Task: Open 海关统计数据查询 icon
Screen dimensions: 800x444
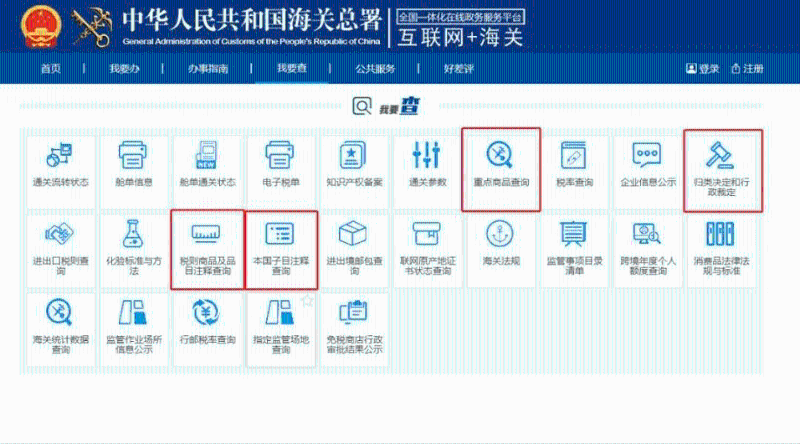Action: point(60,312)
